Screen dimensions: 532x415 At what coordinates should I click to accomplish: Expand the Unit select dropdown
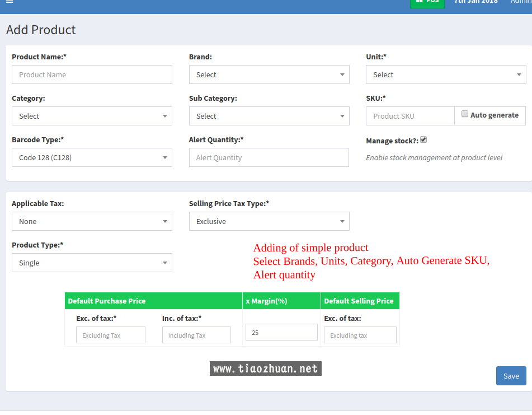[x=446, y=74]
